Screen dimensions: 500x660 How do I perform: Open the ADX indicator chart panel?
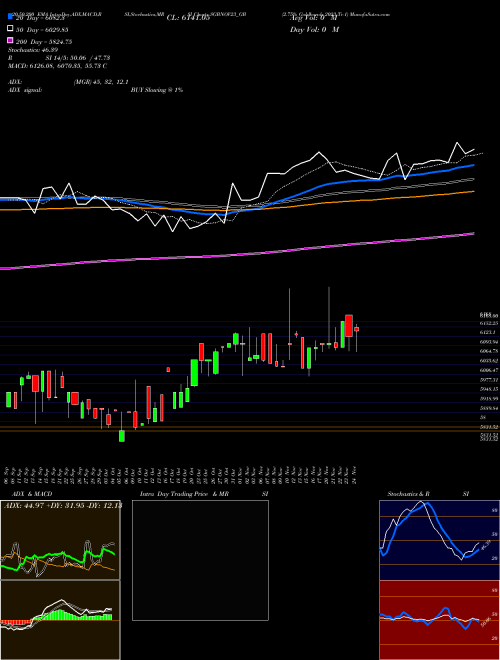coord(60,540)
